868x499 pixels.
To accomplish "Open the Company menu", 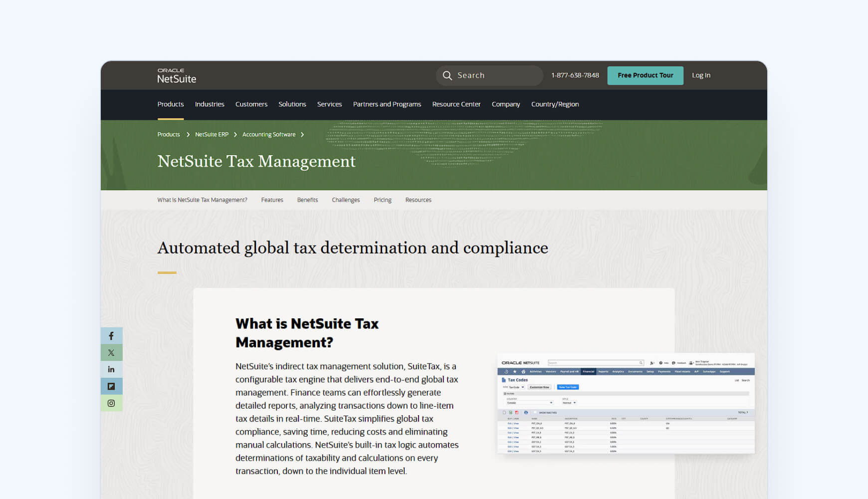I will pos(506,104).
